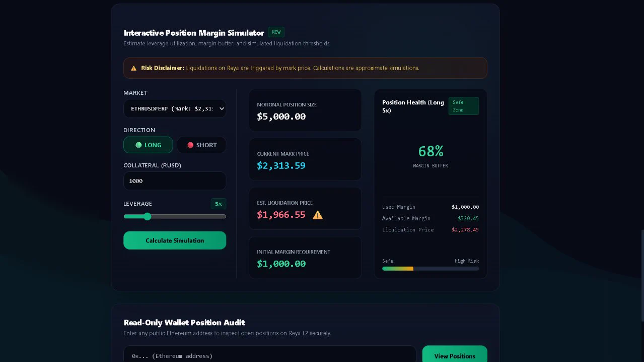Click the Position Health (Long 5x) title
The image size is (644, 362).
click(413, 106)
